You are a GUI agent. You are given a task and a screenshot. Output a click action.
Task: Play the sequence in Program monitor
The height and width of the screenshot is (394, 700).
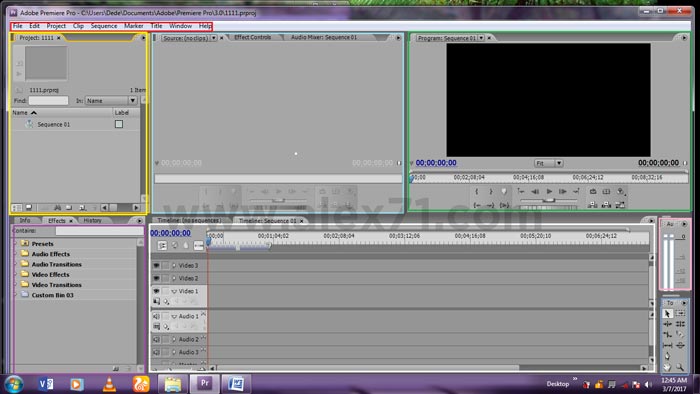pos(549,191)
